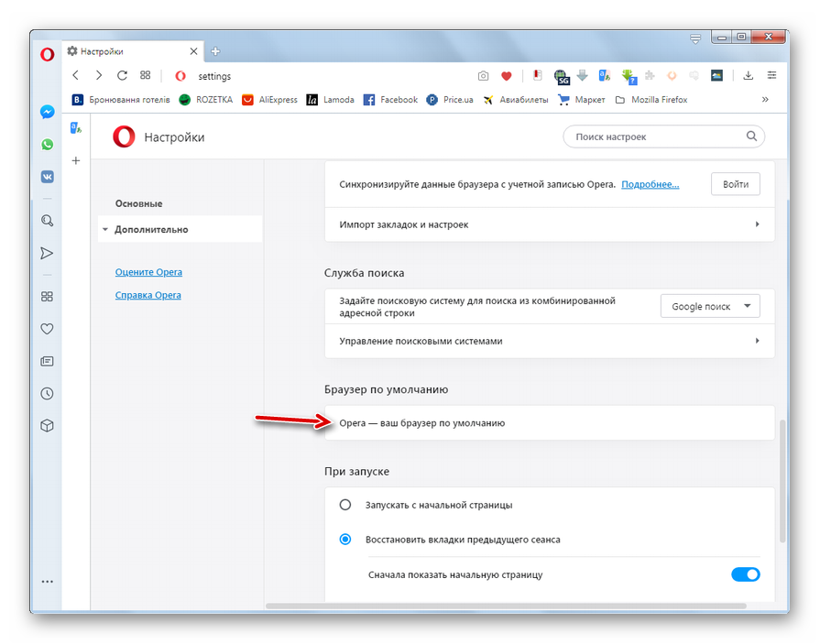
Task: Open Speed Dial grid in sidebar
Action: click(47, 297)
